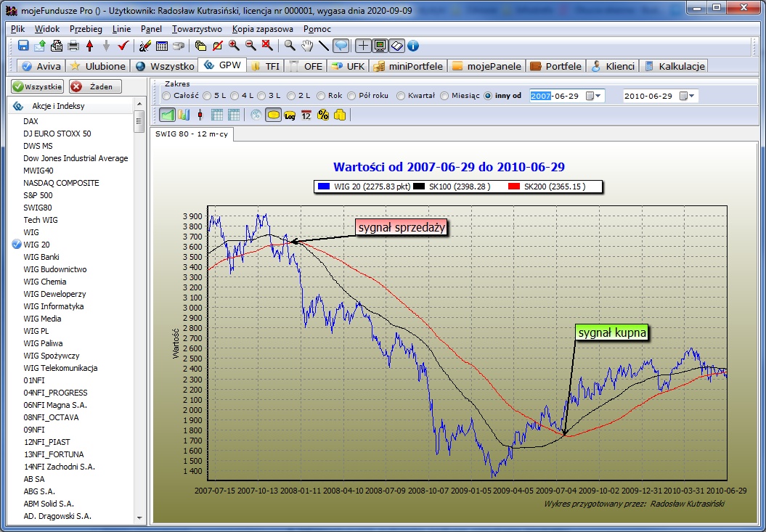This screenshot has width=766, height=532.
Task: Open the start date calendar dropdown
Action: coord(594,96)
